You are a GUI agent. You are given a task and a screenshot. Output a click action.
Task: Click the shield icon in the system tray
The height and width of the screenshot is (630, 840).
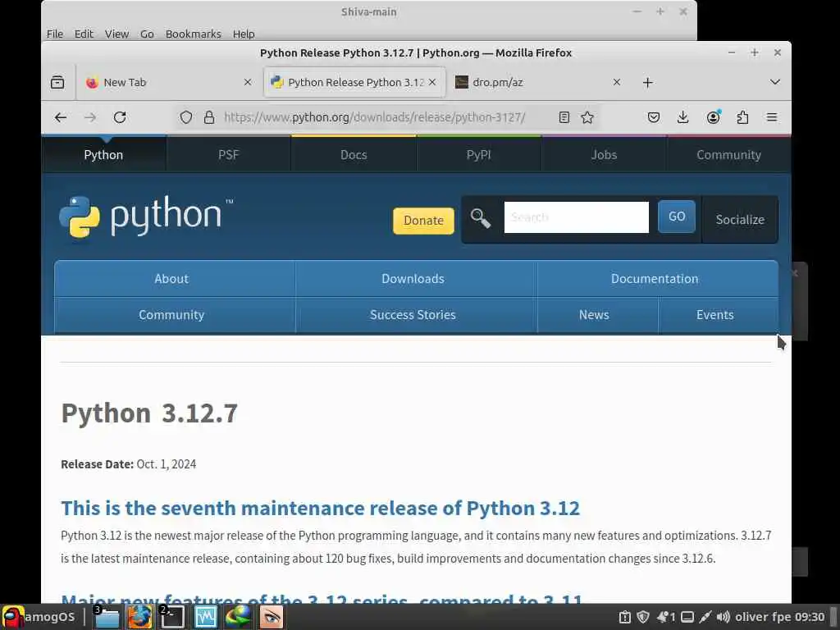click(x=643, y=617)
